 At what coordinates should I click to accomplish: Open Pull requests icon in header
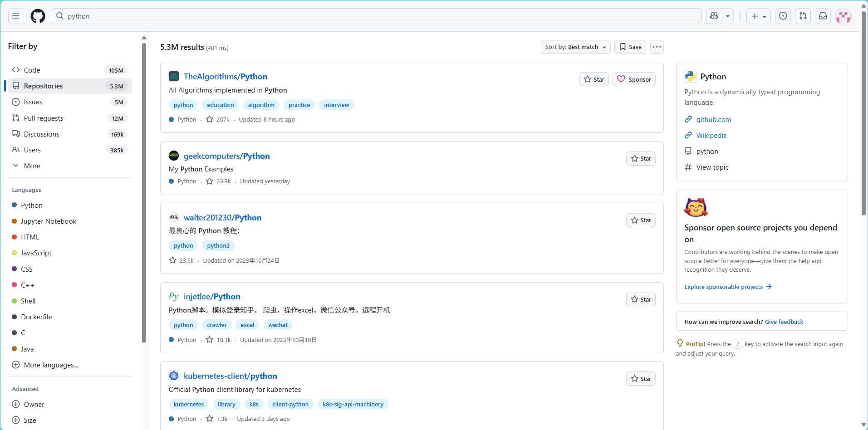pos(803,16)
